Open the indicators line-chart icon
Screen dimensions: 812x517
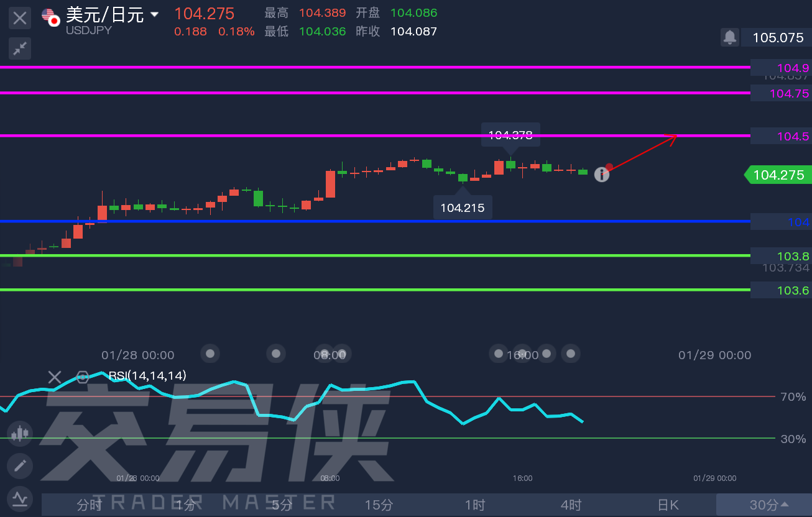(x=20, y=498)
